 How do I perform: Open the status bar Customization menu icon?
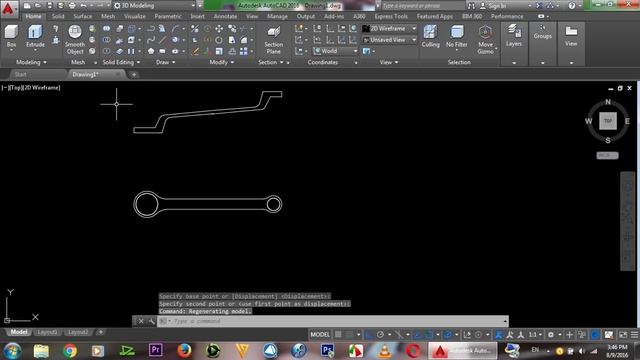[x=634, y=335]
